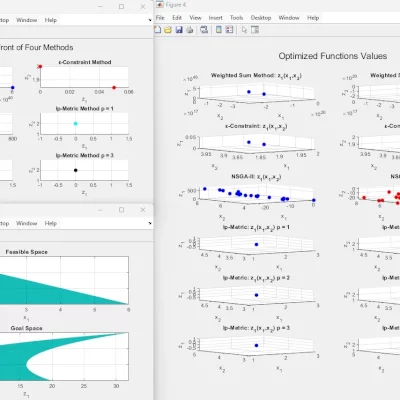400x400 pixels.
Task: Minimize the Feasible Space figure window
Action: [x=100, y=210]
